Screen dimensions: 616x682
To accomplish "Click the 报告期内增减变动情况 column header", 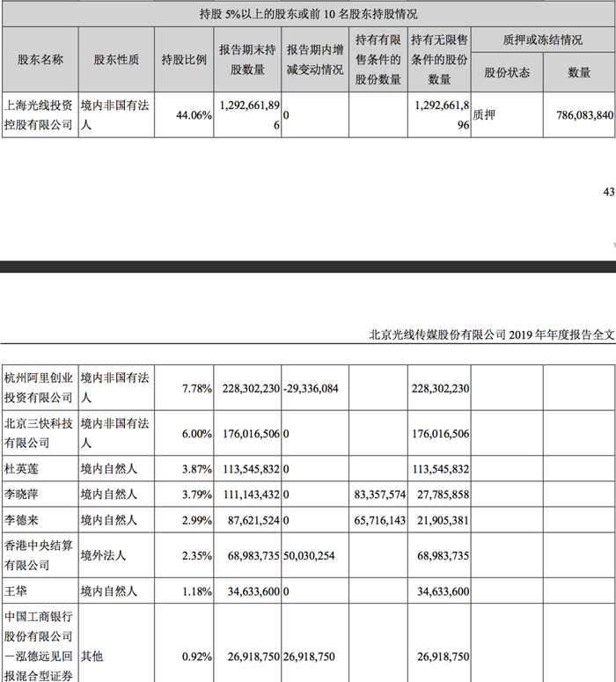I will click(314, 60).
